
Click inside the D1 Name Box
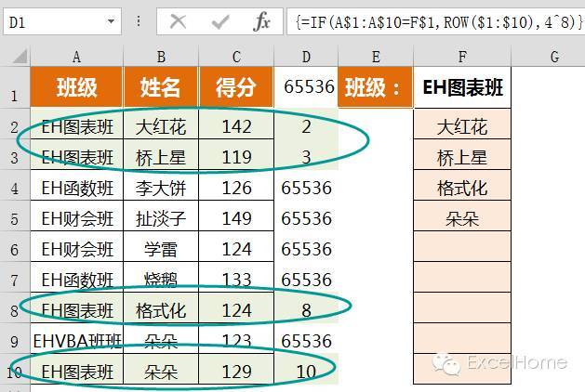[x=55, y=22]
